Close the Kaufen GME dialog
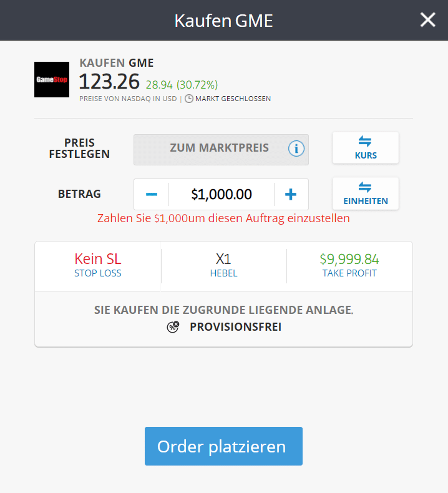448x493 pixels. (x=427, y=20)
